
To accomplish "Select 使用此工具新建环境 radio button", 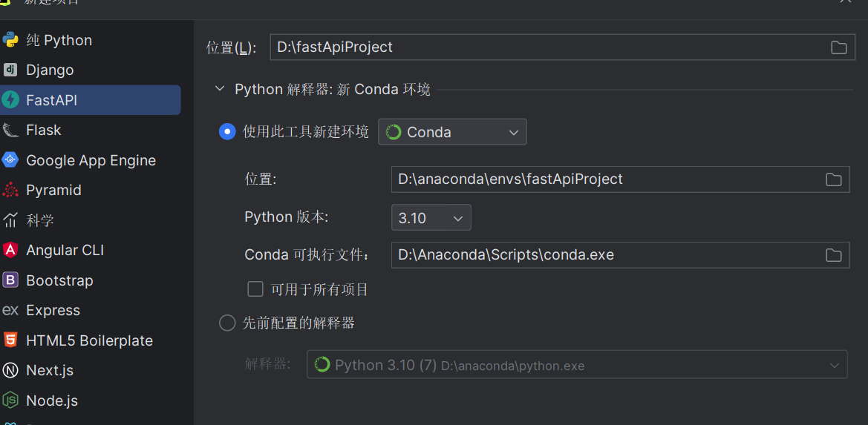I will click(x=227, y=132).
